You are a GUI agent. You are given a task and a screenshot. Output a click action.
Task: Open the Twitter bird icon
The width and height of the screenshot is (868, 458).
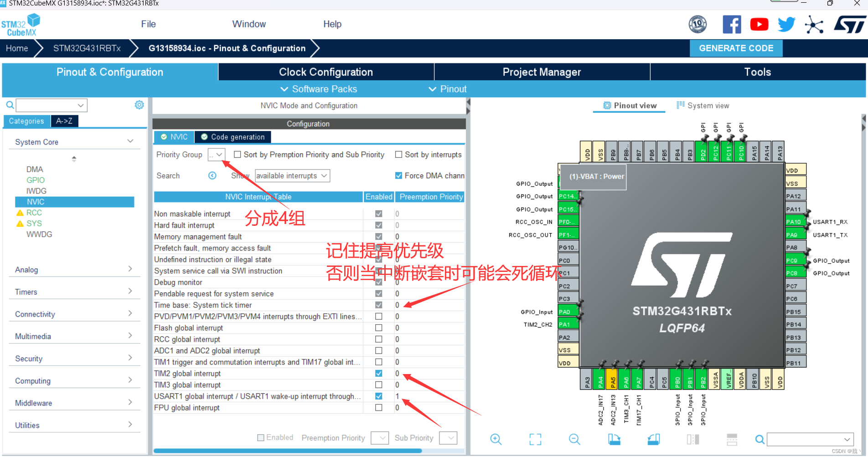(x=786, y=25)
